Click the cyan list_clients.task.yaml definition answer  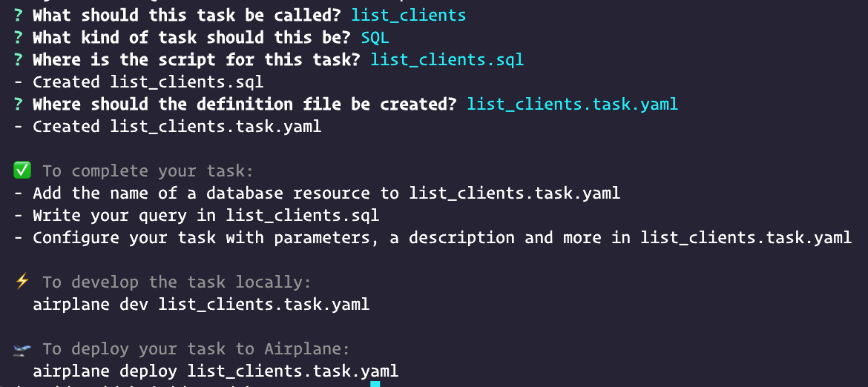pyautogui.click(x=573, y=104)
